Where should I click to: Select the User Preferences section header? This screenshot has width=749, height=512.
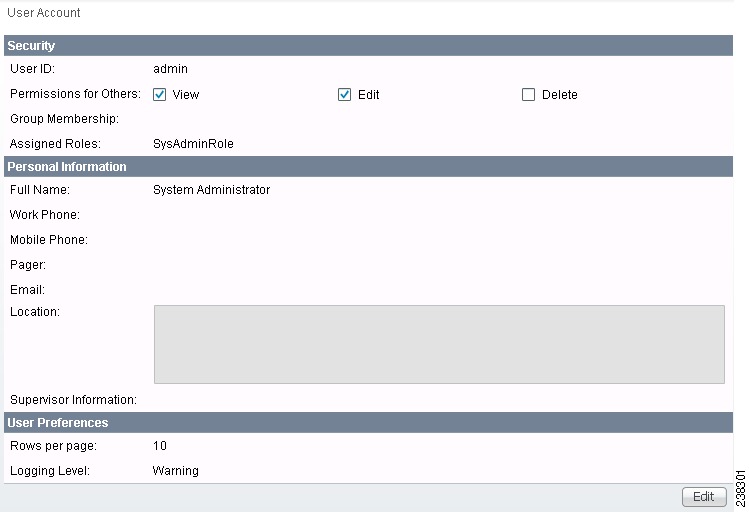[368, 423]
